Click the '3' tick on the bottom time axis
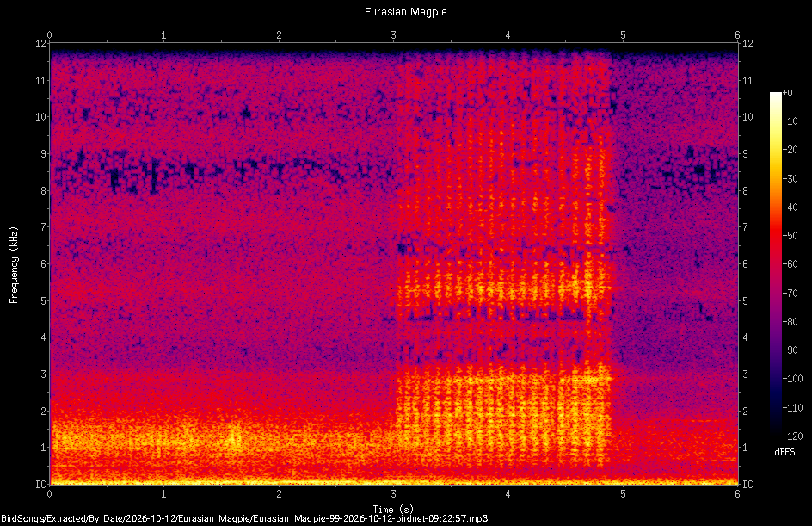812x526 pixels. click(x=394, y=494)
